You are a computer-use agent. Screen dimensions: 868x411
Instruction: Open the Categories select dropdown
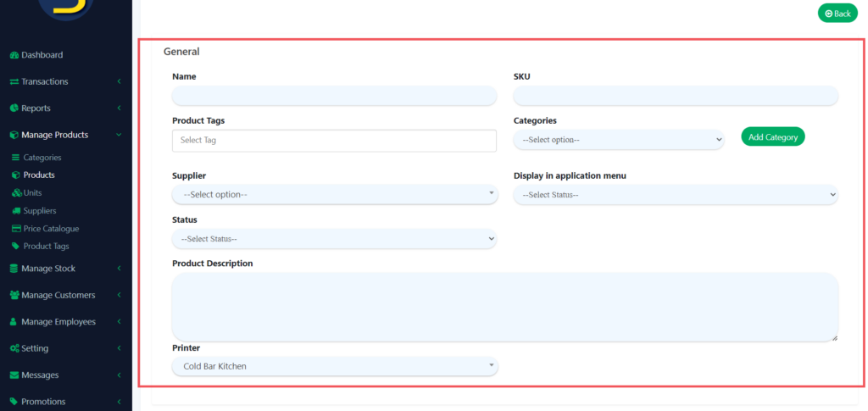point(619,140)
